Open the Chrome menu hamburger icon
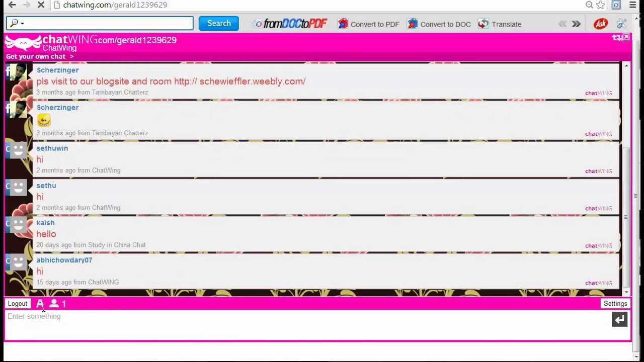 (632, 5)
